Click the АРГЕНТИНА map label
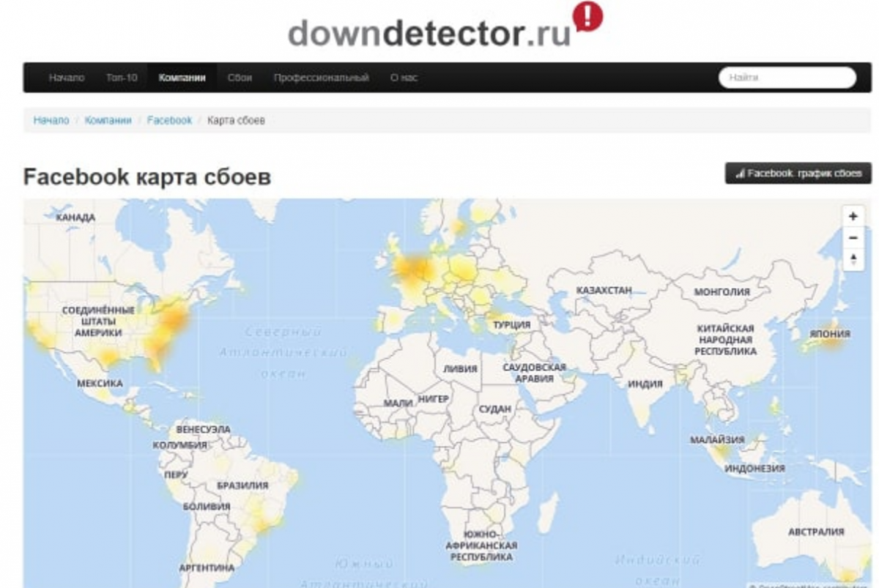The height and width of the screenshot is (588, 879). 207,567
